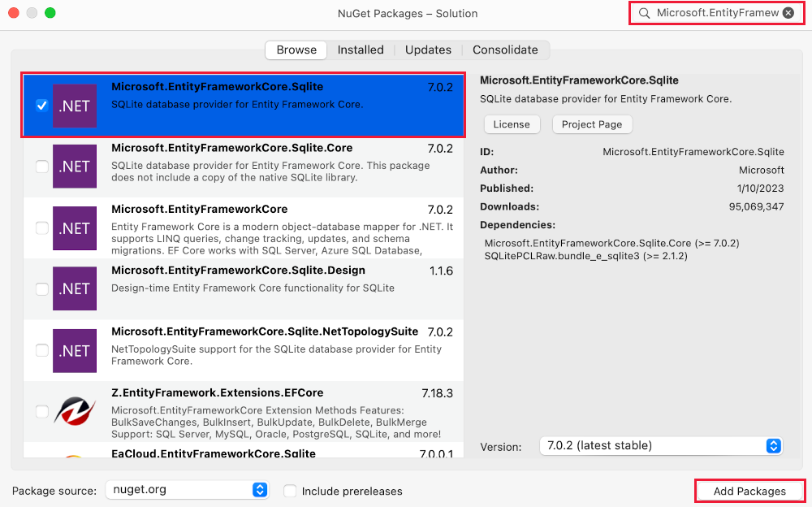Click the Z.EntityFramework.Extensions.EFCore logo icon
The height and width of the screenshot is (507, 812).
pos(74,410)
